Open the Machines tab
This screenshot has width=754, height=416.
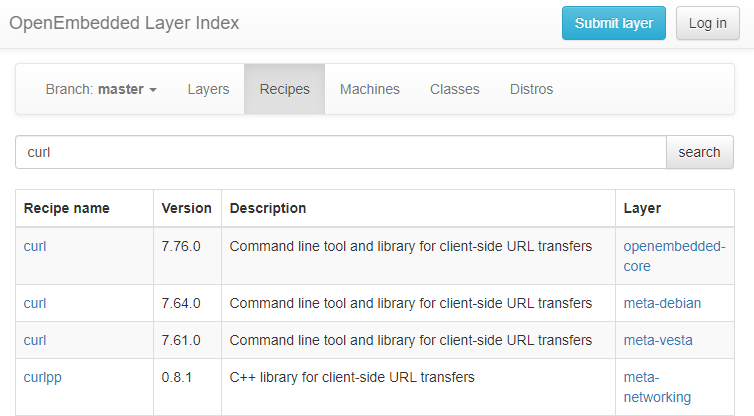click(x=370, y=89)
